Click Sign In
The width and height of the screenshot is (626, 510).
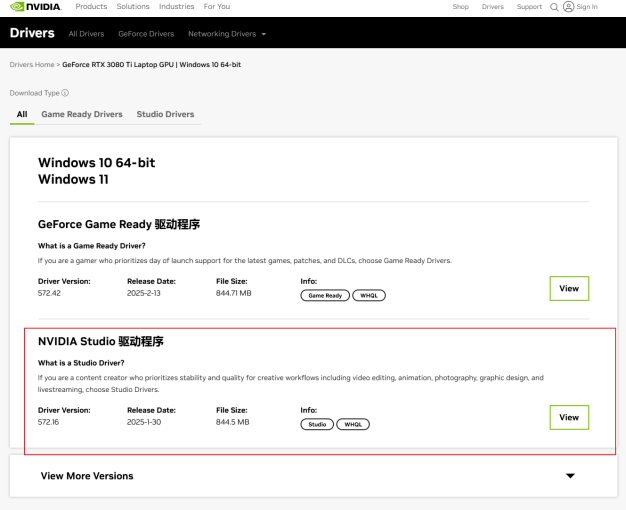coord(587,7)
